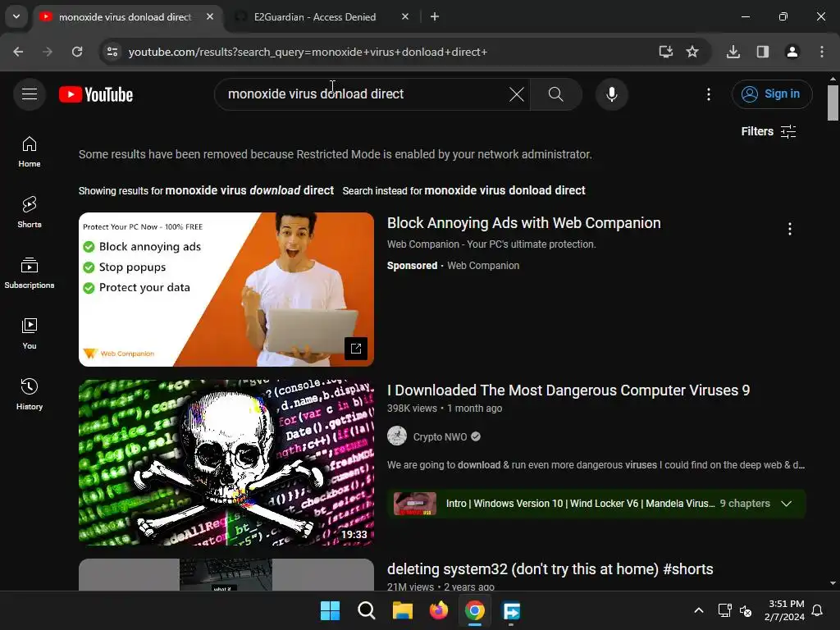Open more options for Web Companion ad

(790, 229)
